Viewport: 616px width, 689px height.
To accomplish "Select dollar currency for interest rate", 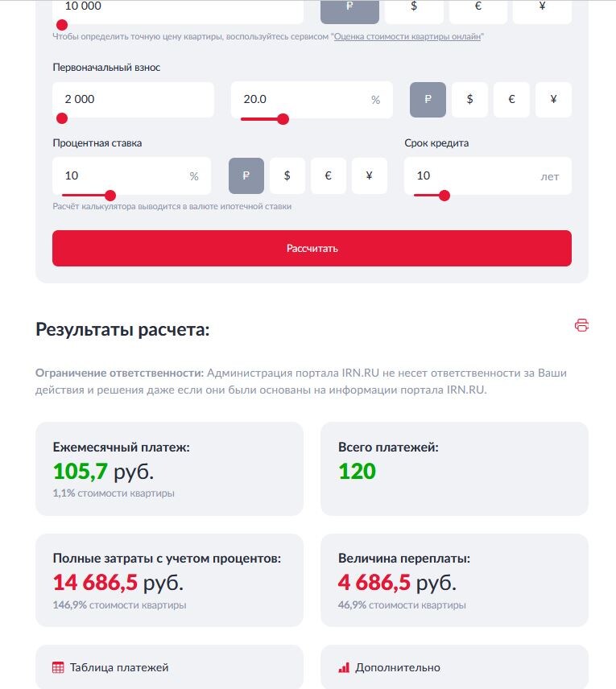I will [287, 175].
